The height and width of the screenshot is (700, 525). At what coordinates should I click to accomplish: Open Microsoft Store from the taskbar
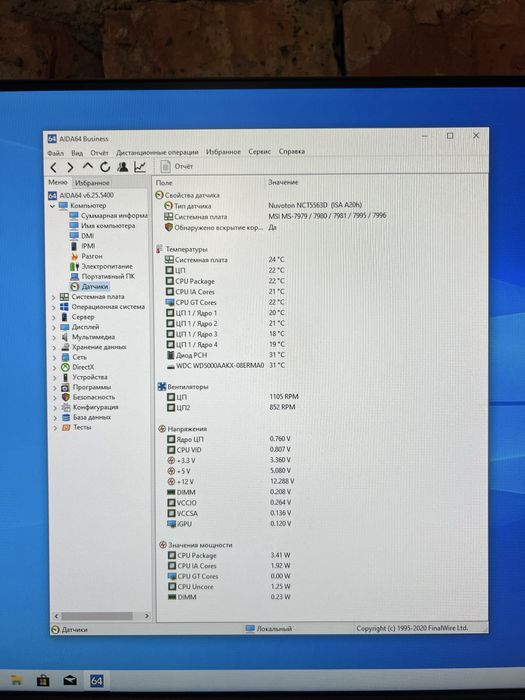coord(43,680)
